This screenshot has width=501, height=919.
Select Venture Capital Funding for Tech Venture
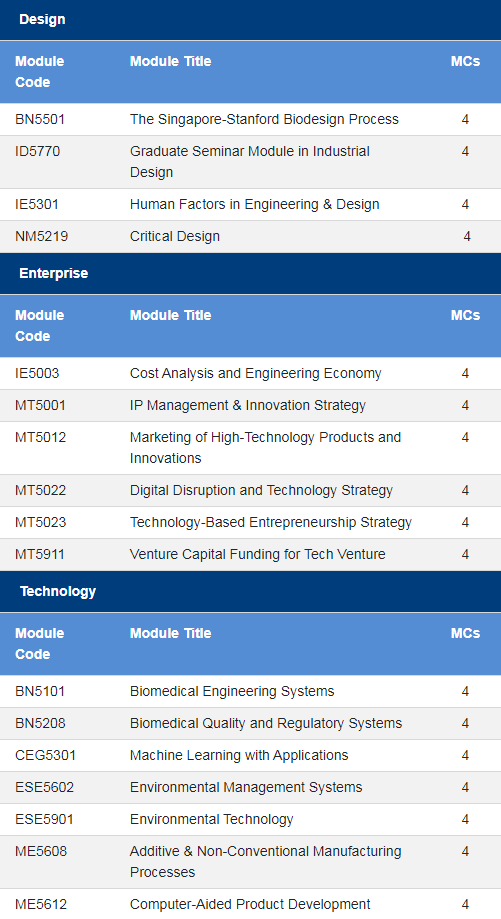(258, 554)
